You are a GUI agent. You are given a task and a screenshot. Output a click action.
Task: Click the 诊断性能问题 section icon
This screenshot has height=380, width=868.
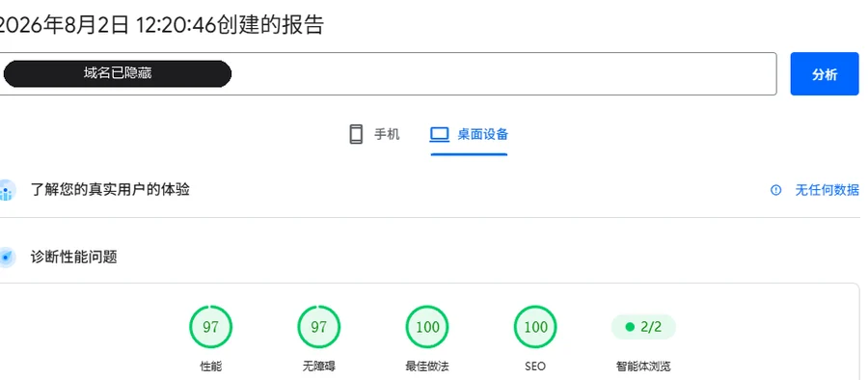click(x=7, y=257)
